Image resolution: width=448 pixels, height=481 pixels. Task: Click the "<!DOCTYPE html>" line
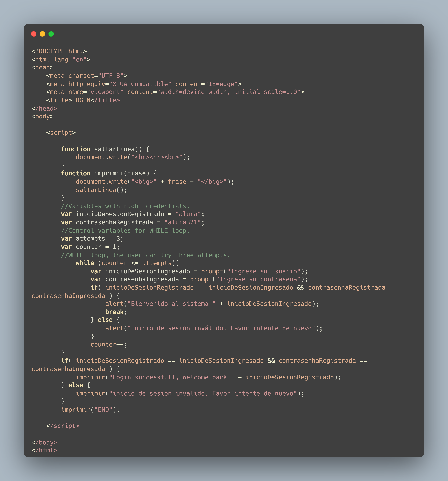[x=59, y=51]
